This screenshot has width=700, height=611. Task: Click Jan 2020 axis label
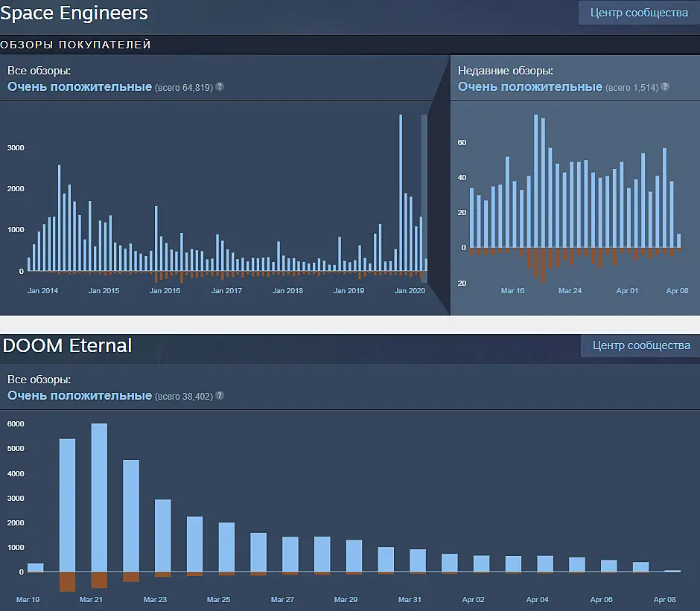(x=410, y=290)
